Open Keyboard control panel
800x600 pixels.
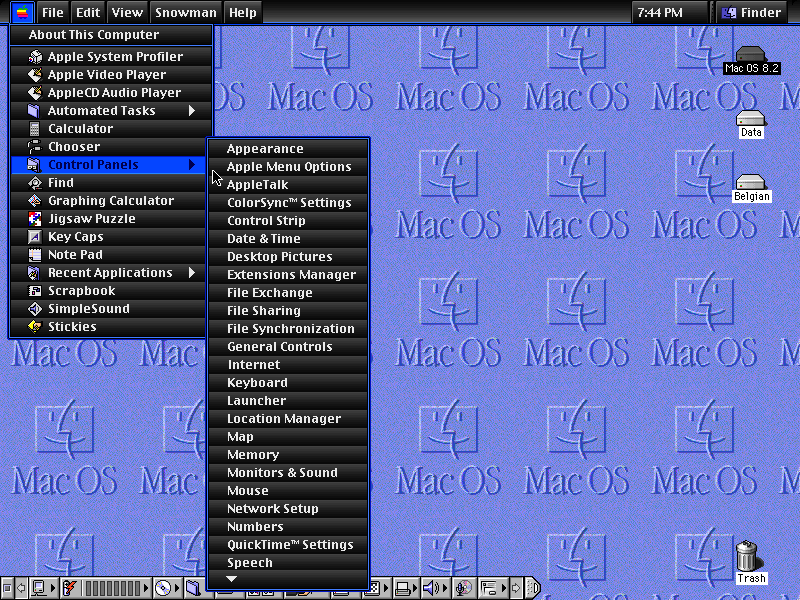click(x=288, y=383)
